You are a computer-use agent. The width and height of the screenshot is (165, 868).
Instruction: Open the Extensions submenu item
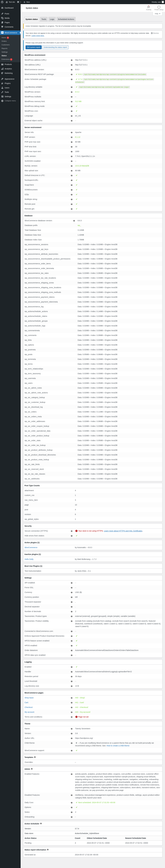[x=6, y=59]
